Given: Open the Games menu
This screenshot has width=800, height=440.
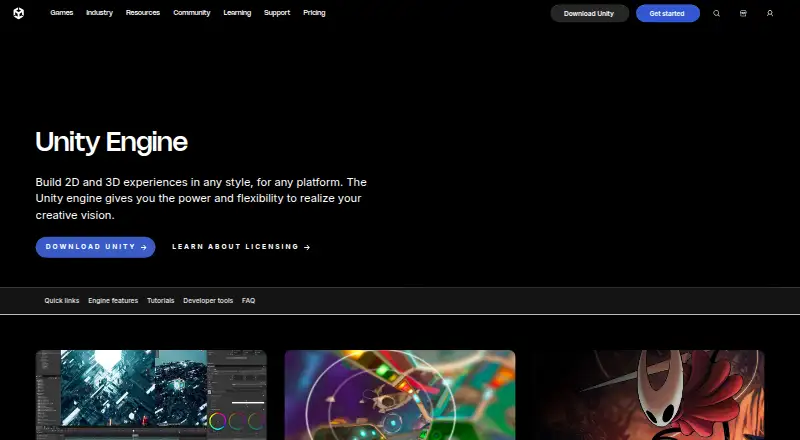Looking at the screenshot, I should pos(62,13).
